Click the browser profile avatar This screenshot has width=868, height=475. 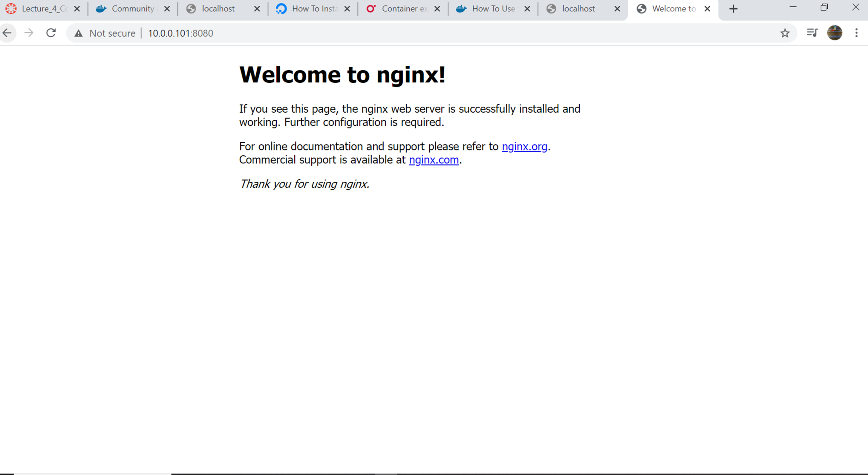click(x=835, y=33)
